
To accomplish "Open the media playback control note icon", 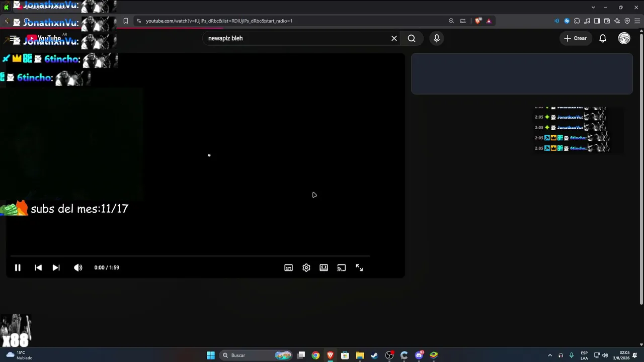I will 587,21.
